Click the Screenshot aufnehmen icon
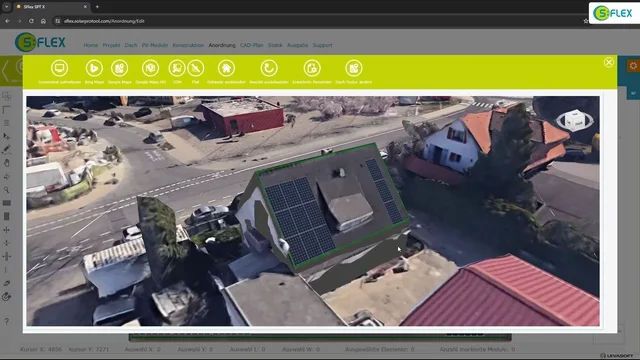This screenshot has height=360, width=640. [60, 68]
